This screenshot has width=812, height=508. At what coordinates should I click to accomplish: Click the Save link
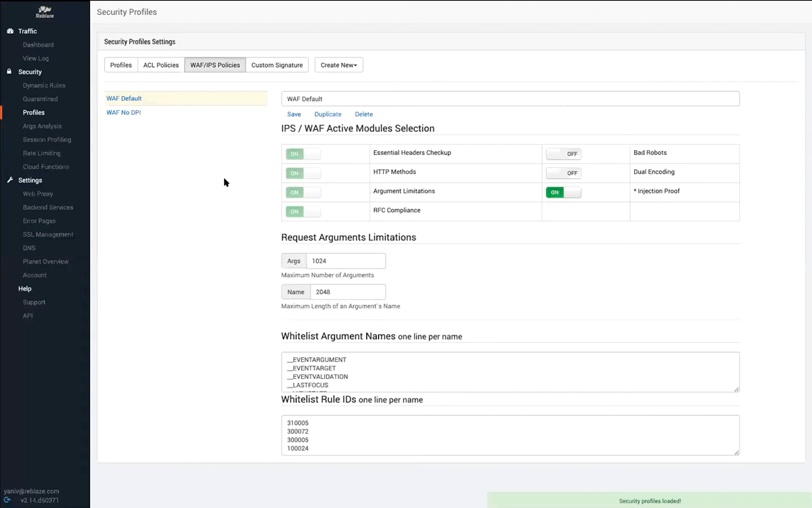pyautogui.click(x=294, y=114)
